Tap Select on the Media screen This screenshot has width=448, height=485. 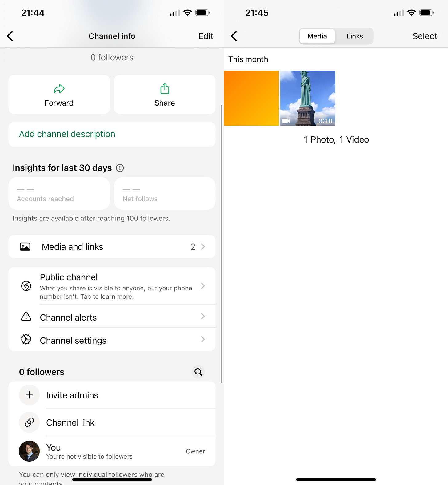coord(425,36)
